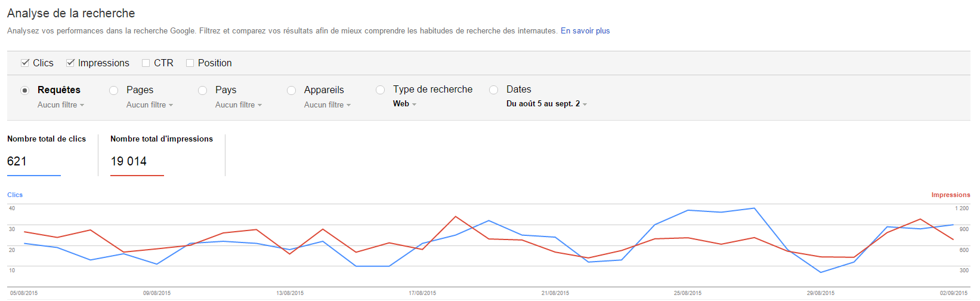
Task: Open the date range 'Du août 5 au sept. 2' dropdown
Action: tap(547, 104)
